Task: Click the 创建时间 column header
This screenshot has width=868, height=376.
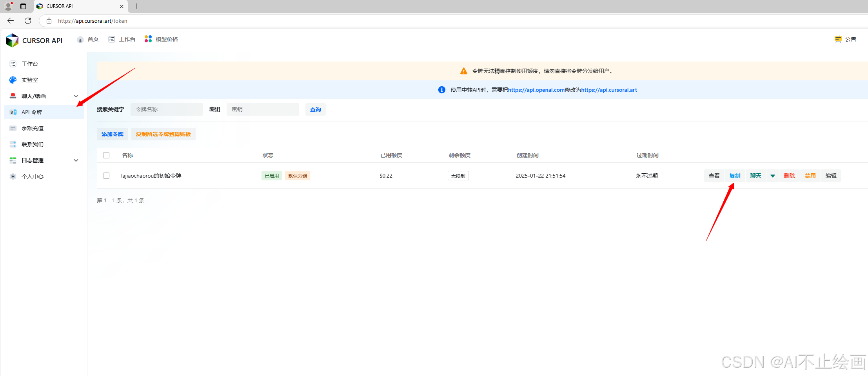Action: tap(528, 155)
